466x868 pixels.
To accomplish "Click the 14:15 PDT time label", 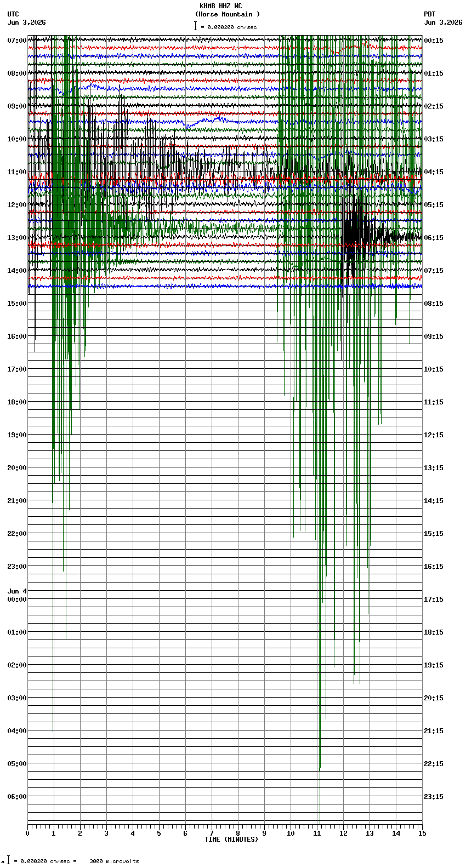I will [434, 501].
